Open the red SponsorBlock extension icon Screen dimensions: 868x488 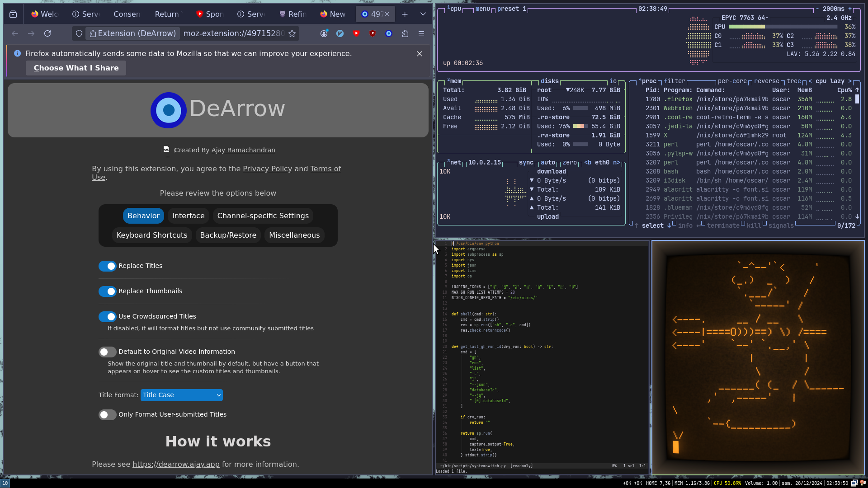[356, 33]
